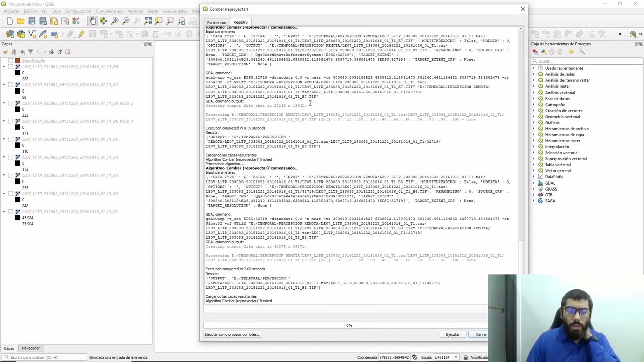
Task: Click the Save Project As icon
Action: 43,21
